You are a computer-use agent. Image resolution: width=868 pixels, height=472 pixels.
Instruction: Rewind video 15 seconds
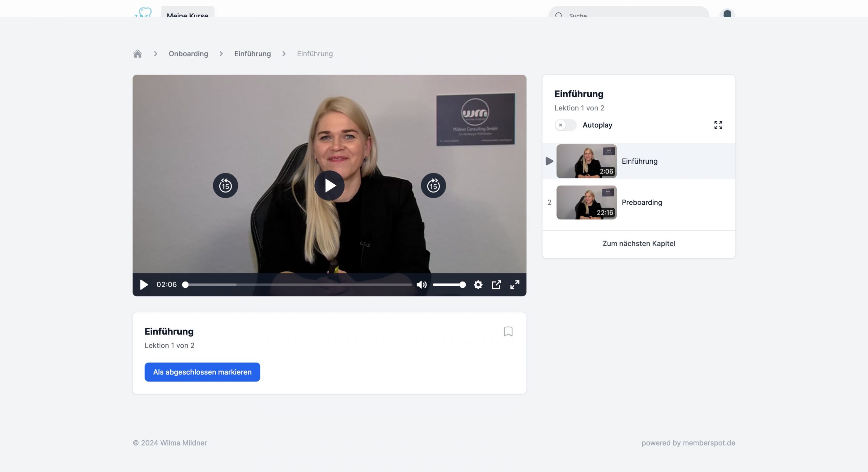click(x=225, y=185)
